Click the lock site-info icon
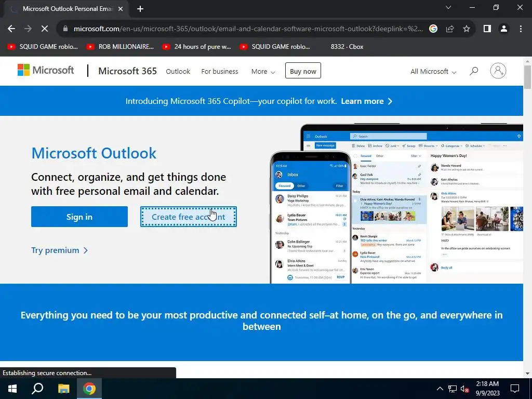This screenshot has width=532, height=399. click(65, 29)
